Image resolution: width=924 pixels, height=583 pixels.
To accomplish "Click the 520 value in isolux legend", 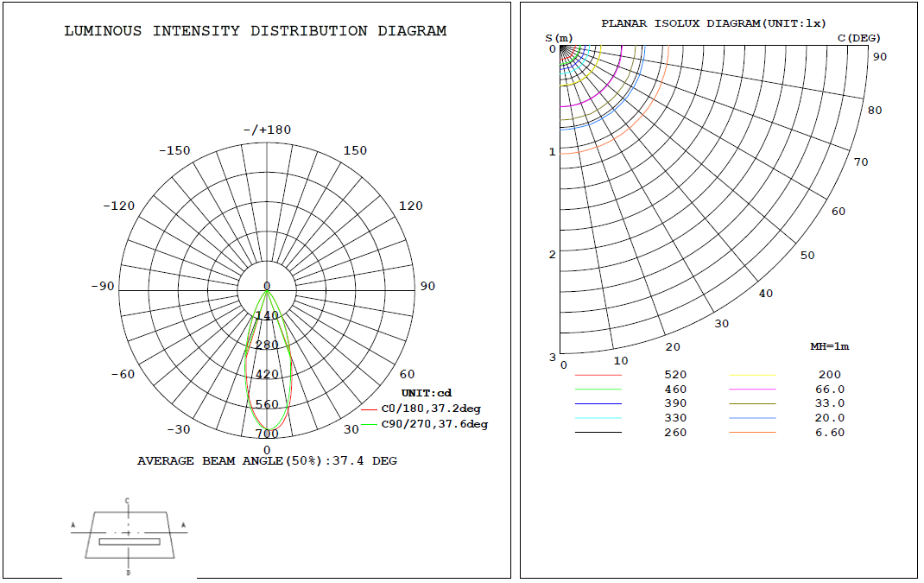I will [x=675, y=375].
